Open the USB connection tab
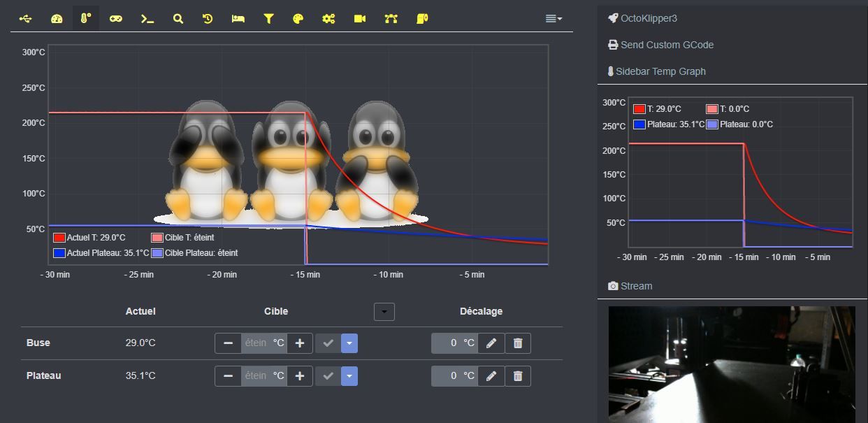Image resolution: width=868 pixels, height=423 pixels. pos(26,19)
